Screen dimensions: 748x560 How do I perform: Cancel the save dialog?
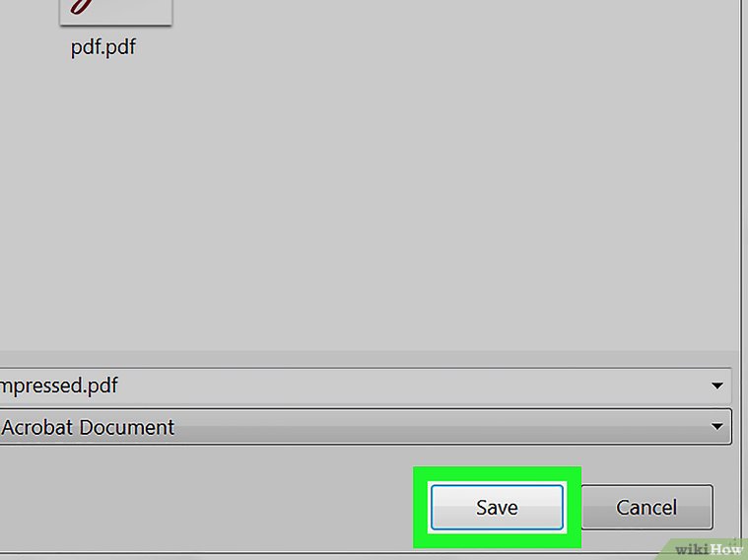point(646,508)
